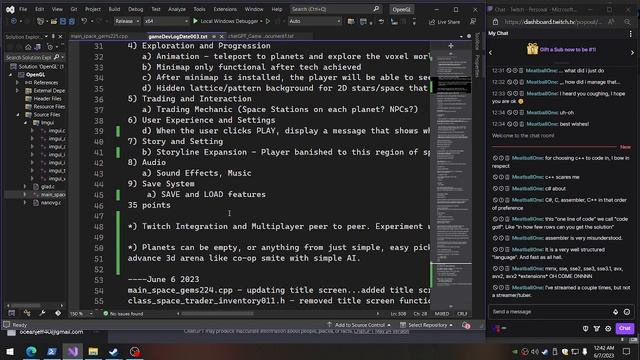This screenshot has height=360, width=640.
Task: Click the sword moderator icon next to gear
Action: tap(597, 328)
